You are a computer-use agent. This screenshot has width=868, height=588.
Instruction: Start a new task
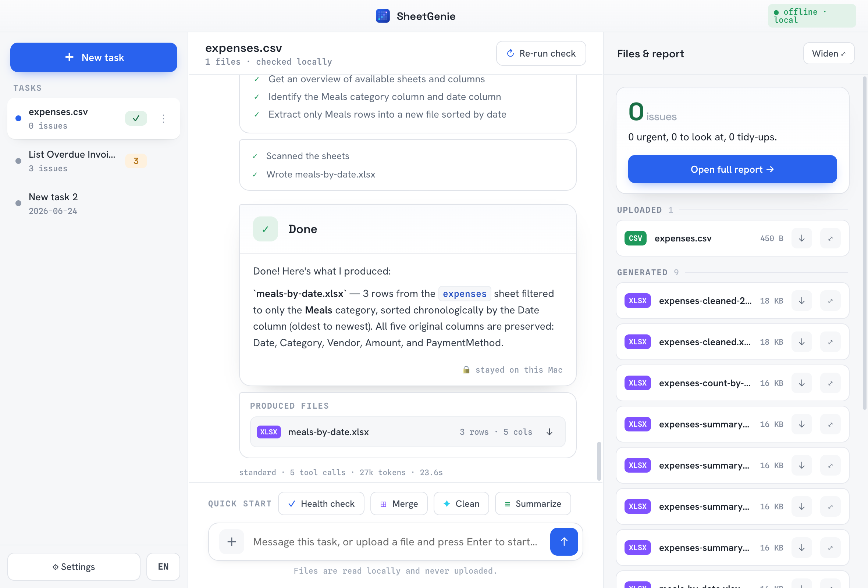(94, 57)
